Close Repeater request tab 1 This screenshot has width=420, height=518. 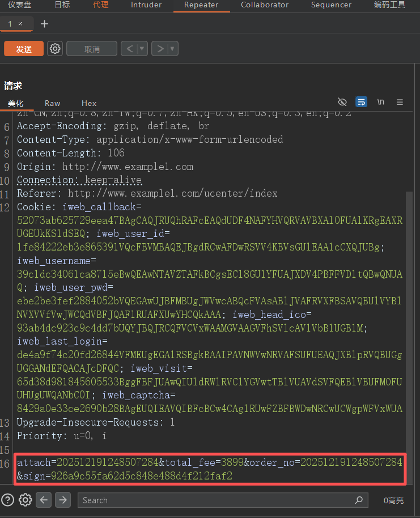20,24
